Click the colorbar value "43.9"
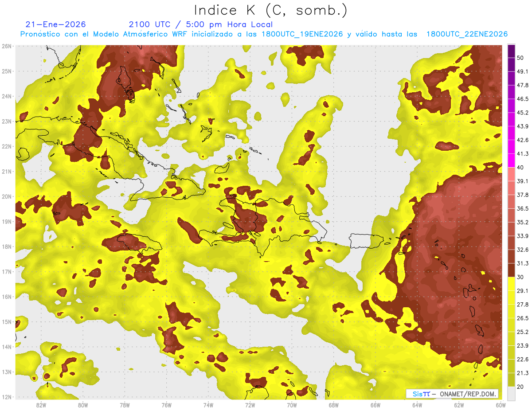532x411 pixels. pos(523,126)
